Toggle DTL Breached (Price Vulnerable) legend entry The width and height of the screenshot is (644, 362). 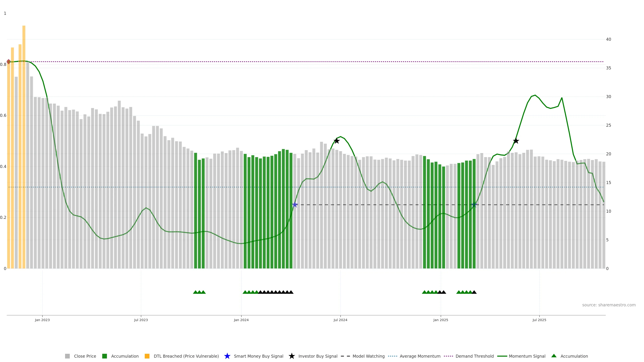click(x=186, y=356)
